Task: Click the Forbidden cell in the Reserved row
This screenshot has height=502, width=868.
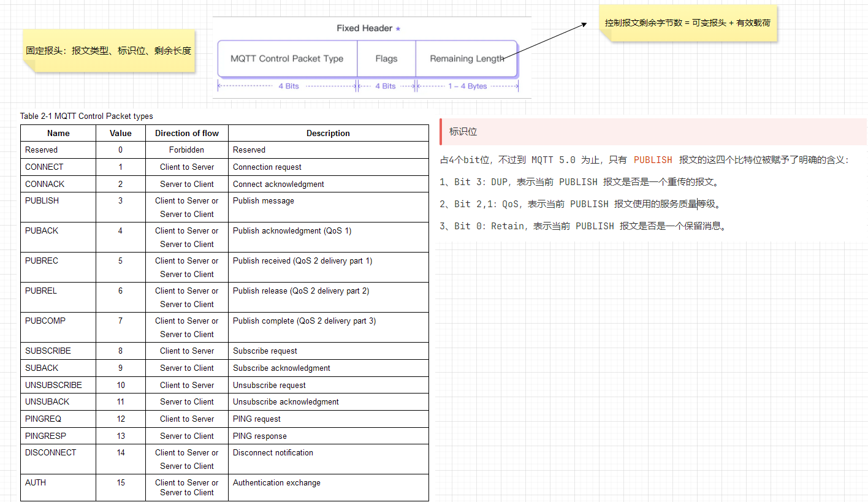Action: pyautogui.click(x=187, y=150)
